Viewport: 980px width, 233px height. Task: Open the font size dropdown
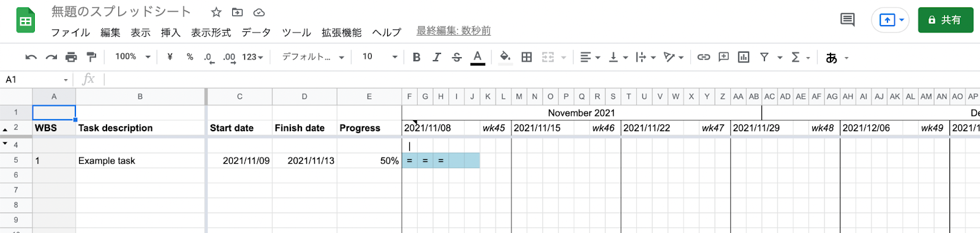(380, 57)
